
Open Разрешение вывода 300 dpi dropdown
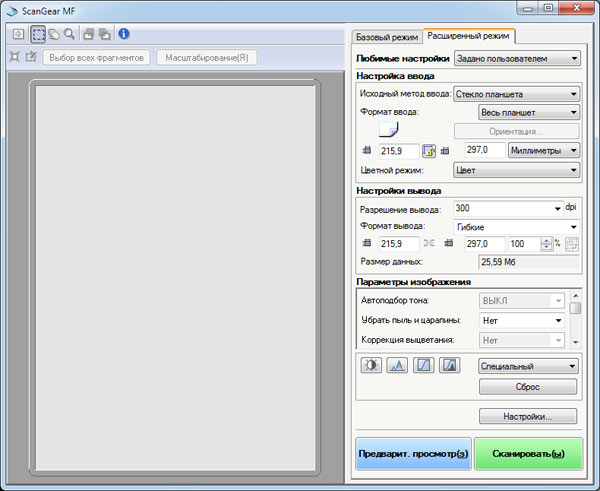click(x=508, y=208)
